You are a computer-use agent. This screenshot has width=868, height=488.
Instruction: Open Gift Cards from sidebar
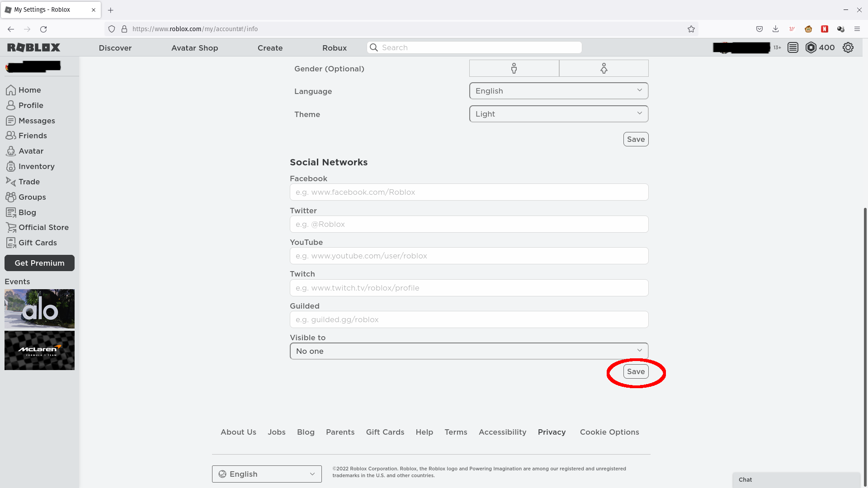tap(32, 243)
